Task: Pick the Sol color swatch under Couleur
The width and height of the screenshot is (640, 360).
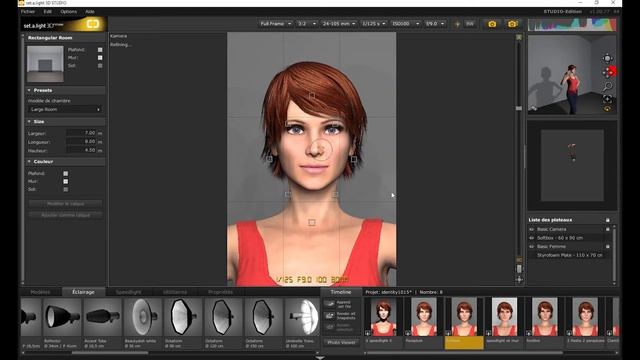Action: (x=66, y=189)
